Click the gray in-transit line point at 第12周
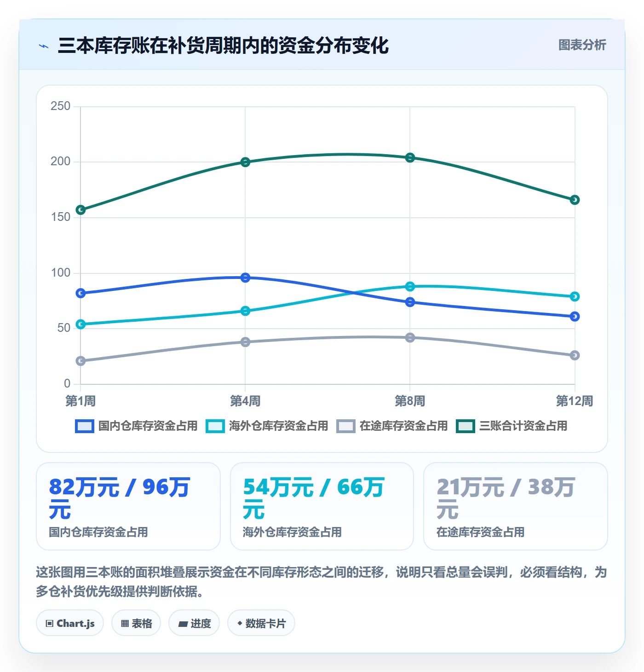This screenshot has width=644, height=672. point(575,355)
